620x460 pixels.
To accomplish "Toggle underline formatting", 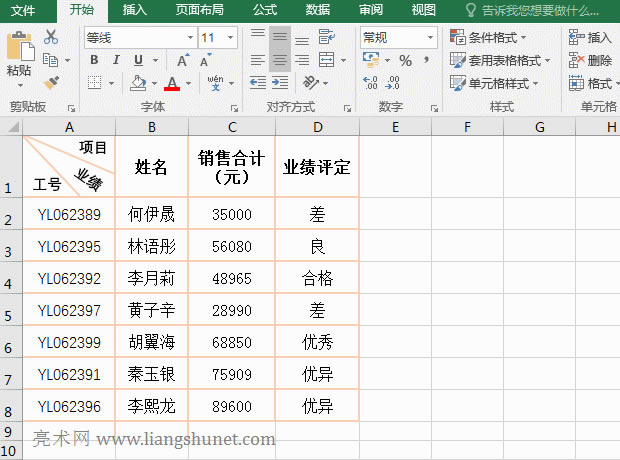I will [x=138, y=60].
